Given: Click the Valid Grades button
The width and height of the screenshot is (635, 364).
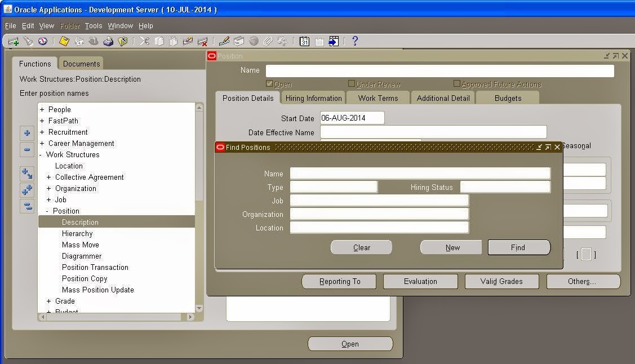Looking at the screenshot, I should click(x=501, y=281).
